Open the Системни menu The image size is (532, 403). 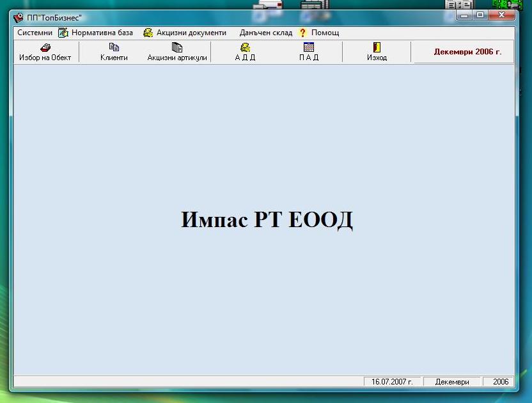point(35,33)
